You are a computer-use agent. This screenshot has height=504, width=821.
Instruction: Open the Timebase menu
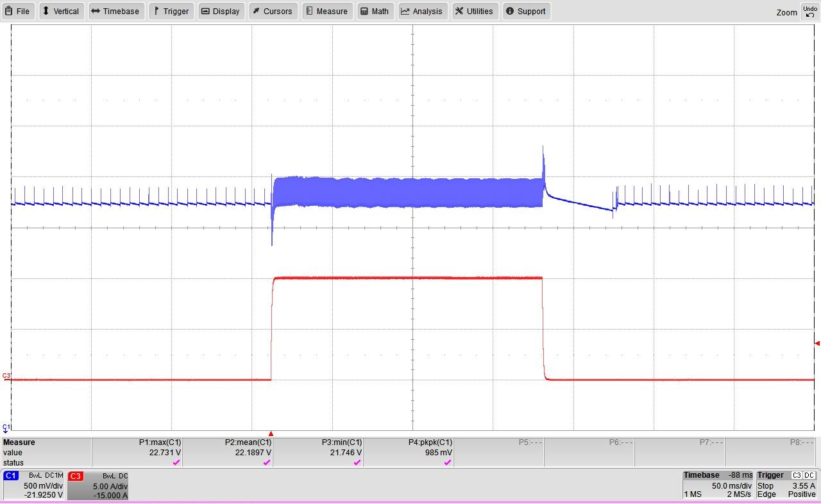(x=115, y=11)
